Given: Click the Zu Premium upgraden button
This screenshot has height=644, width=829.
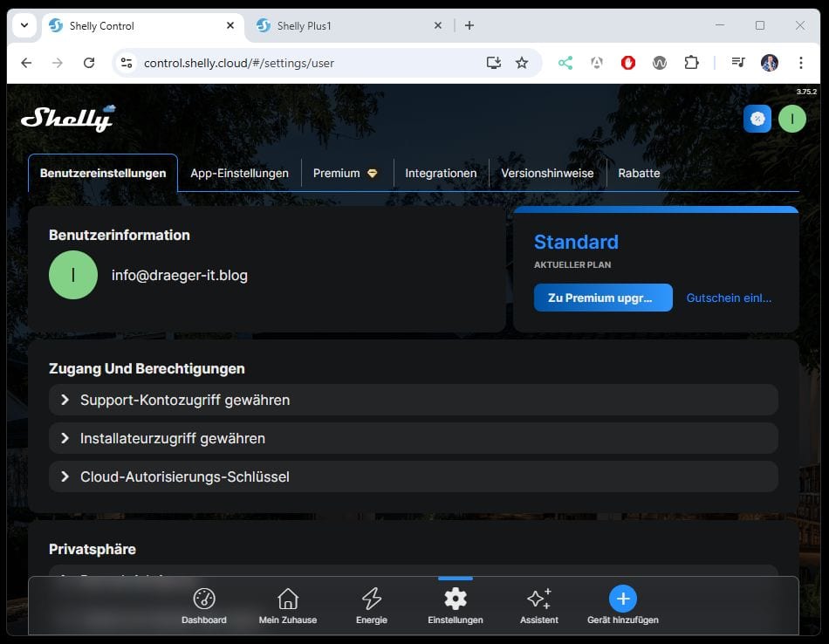Looking at the screenshot, I should (x=603, y=298).
